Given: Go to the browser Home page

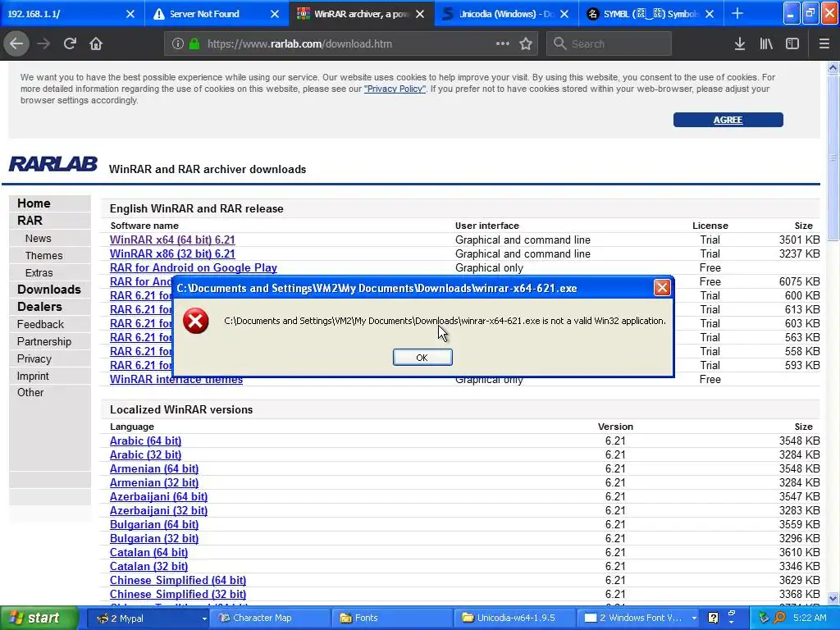Looking at the screenshot, I should click(x=96, y=44).
